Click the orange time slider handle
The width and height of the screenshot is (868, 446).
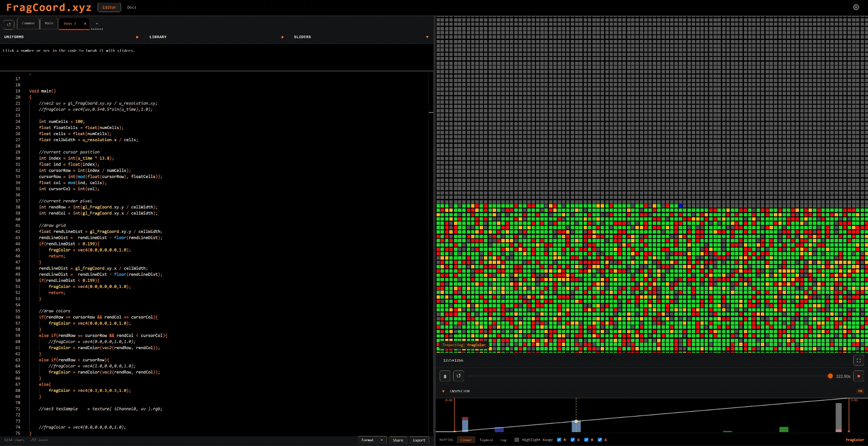(830, 376)
